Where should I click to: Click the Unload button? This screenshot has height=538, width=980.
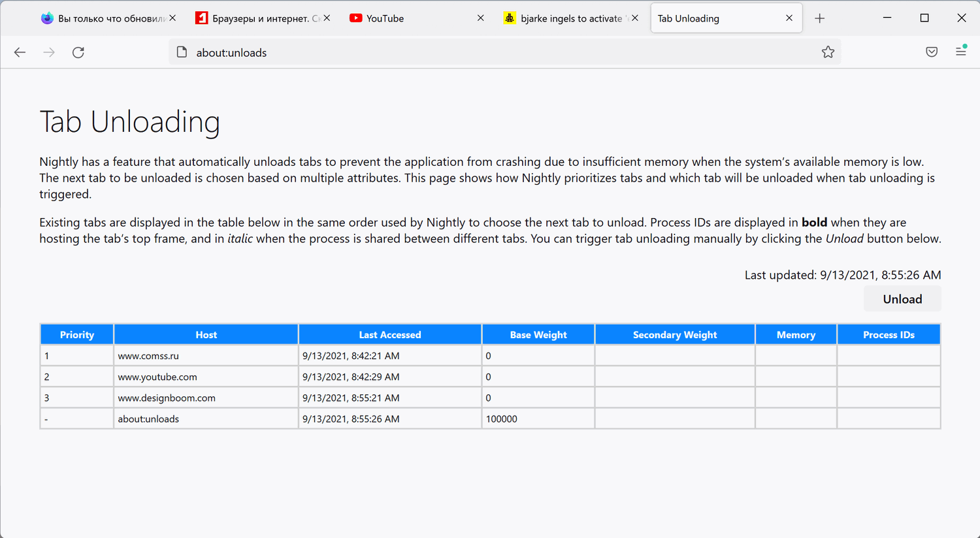[902, 299]
